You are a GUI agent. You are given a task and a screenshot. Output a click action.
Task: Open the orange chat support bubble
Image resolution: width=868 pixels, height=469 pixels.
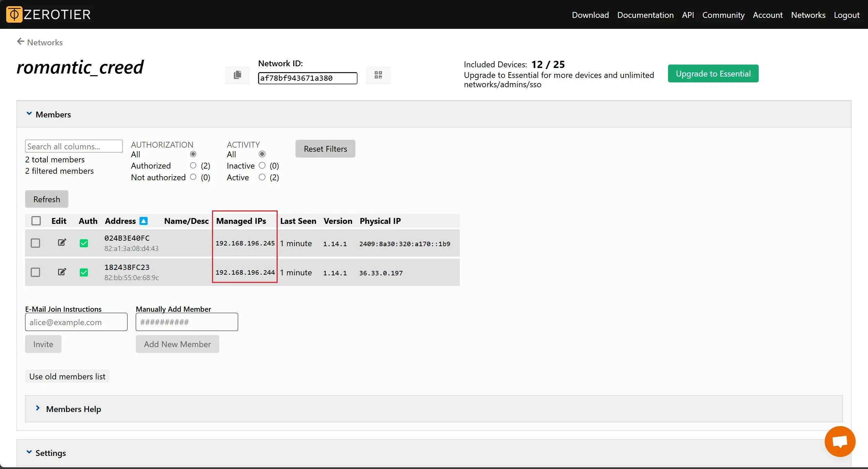(x=839, y=442)
